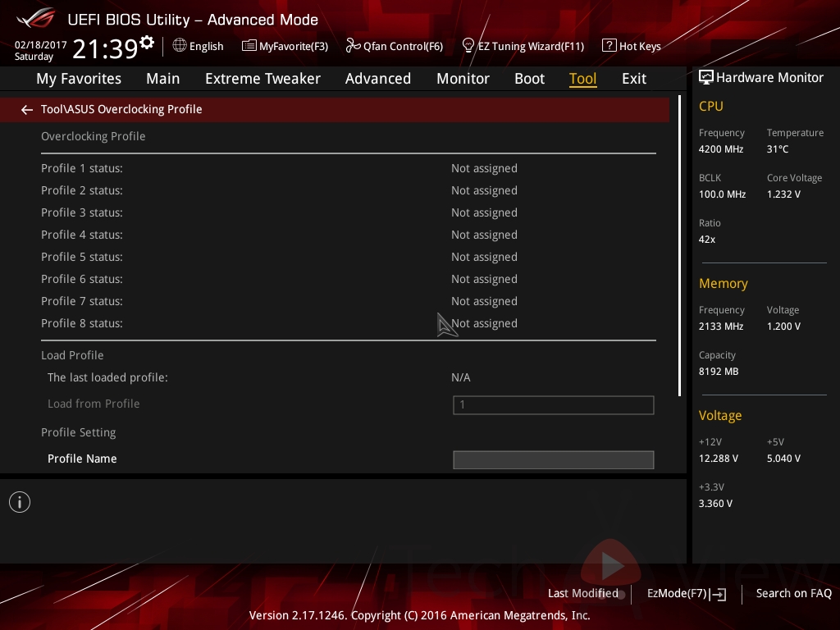Click the +5V reading 5.040 V
Viewport: 840px width, 630px height.
(x=783, y=459)
